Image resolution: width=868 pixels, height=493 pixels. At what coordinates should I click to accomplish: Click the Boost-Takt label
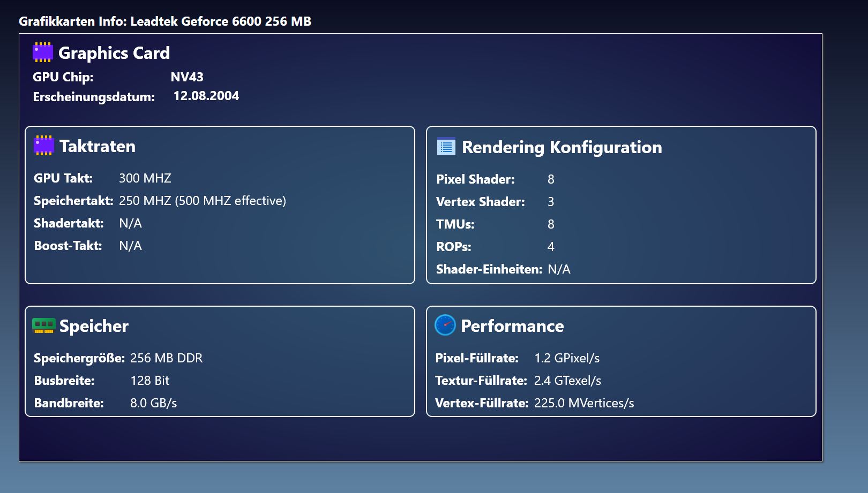point(68,246)
